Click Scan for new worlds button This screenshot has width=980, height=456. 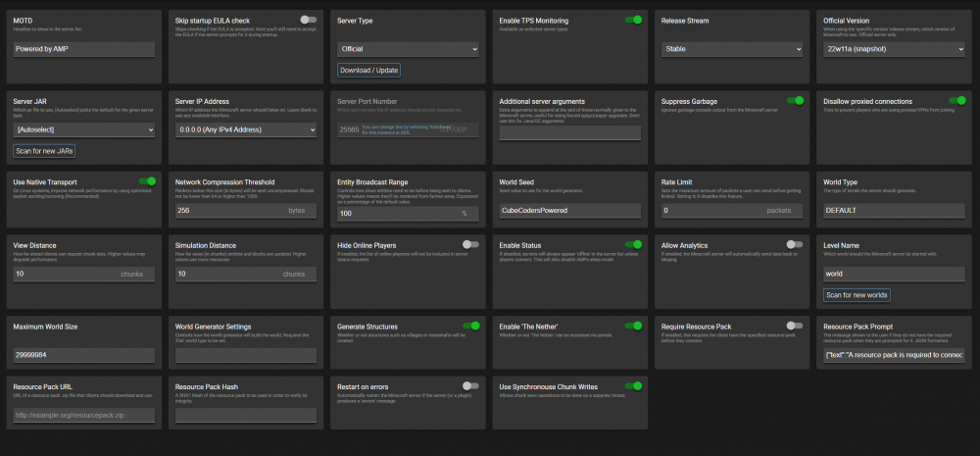point(857,294)
